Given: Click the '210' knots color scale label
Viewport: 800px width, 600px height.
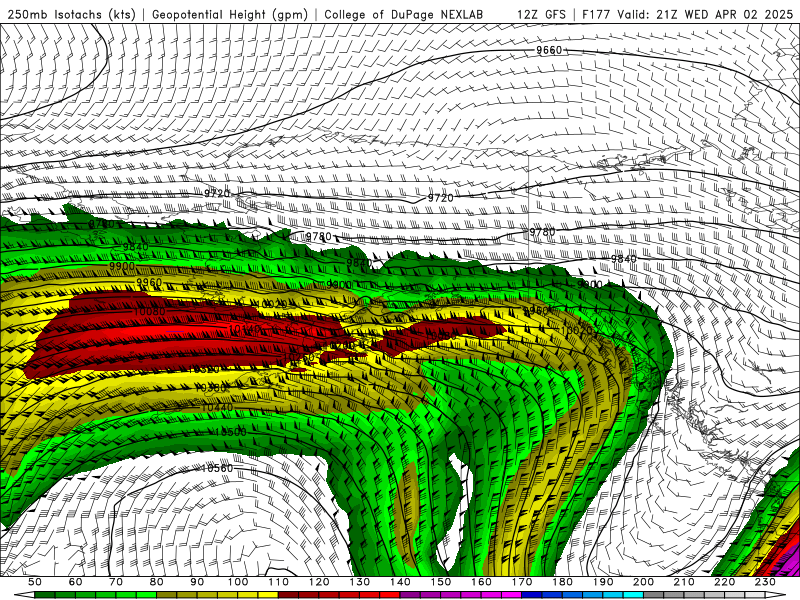Looking at the screenshot, I should coord(684,582).
